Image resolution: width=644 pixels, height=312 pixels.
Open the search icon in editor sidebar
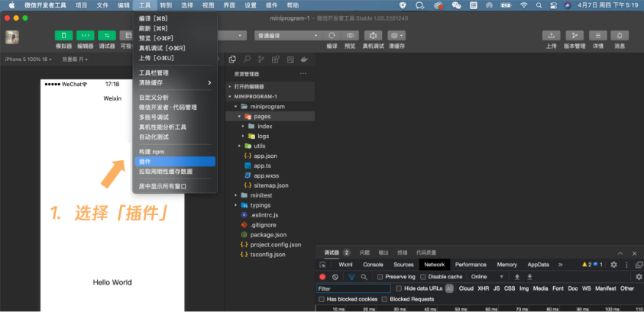[x=247, y=60]
